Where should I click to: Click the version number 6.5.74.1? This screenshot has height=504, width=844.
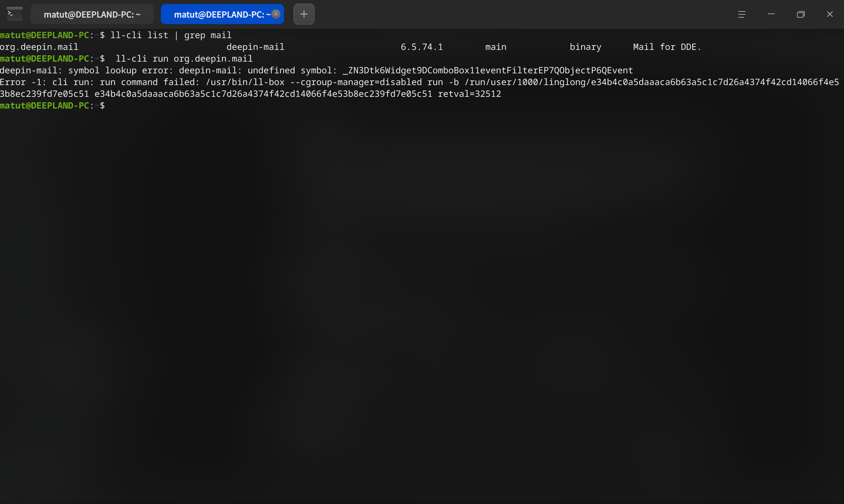click(x=422, y=47)
